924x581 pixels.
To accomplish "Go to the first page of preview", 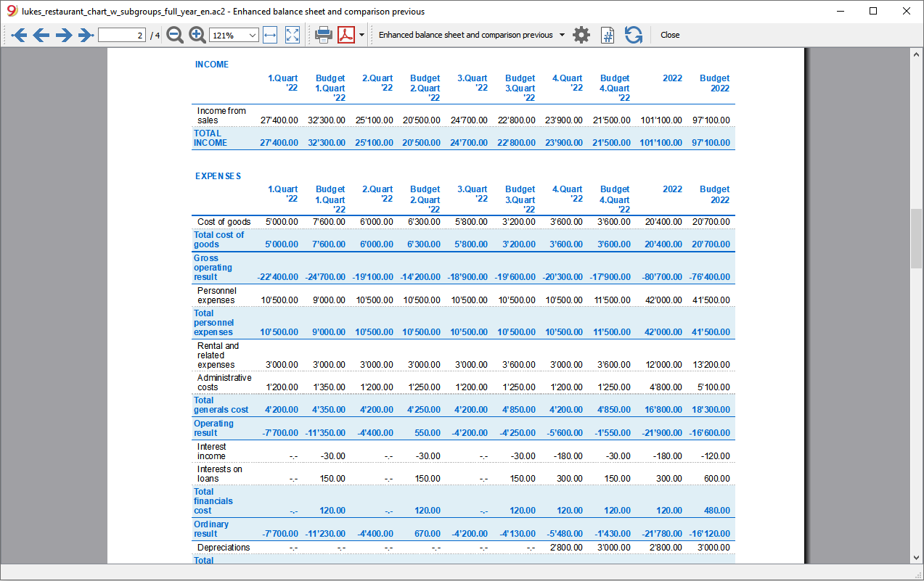I will (19, 35).
